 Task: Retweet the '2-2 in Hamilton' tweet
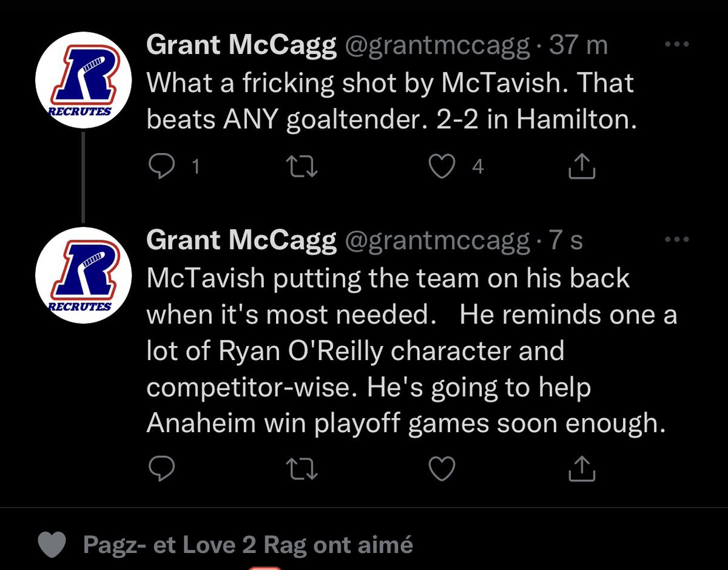coord(303,167)
